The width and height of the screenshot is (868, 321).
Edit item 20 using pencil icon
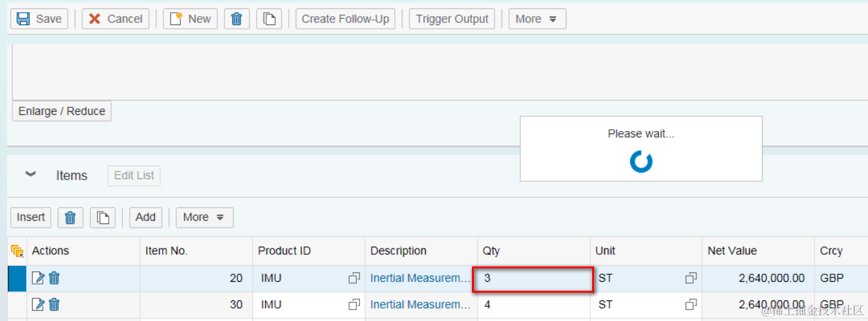(x=39, y=278)
